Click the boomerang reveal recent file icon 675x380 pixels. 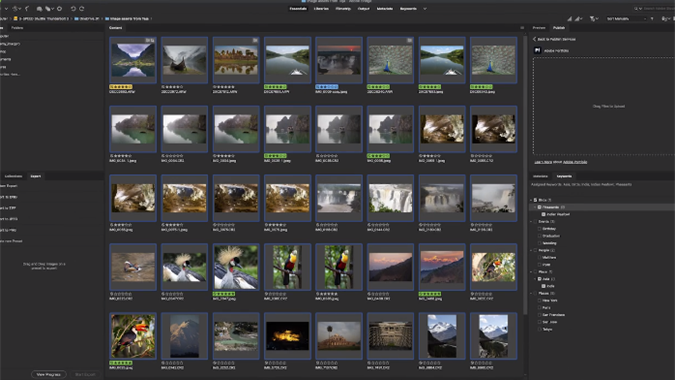pos(27,9)
